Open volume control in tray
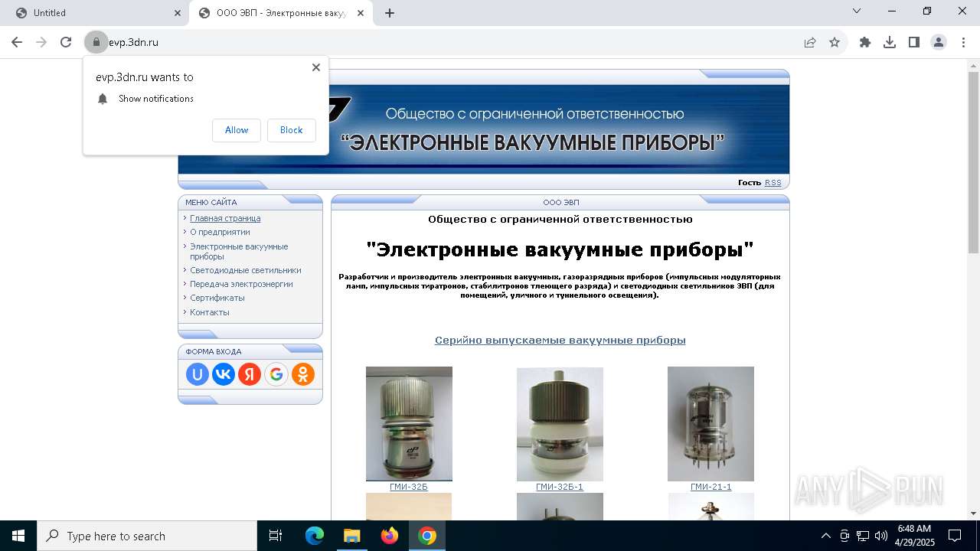 click(x=881, y=536)
